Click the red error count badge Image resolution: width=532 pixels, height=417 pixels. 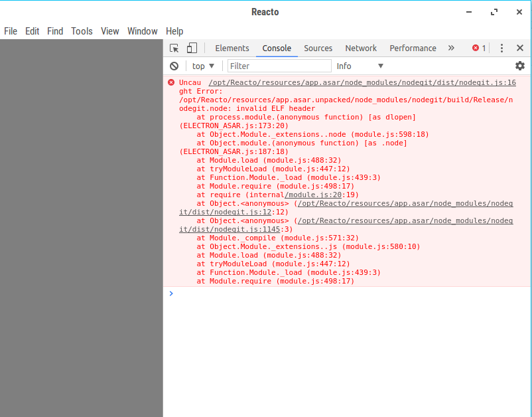(x=479, y=48)
